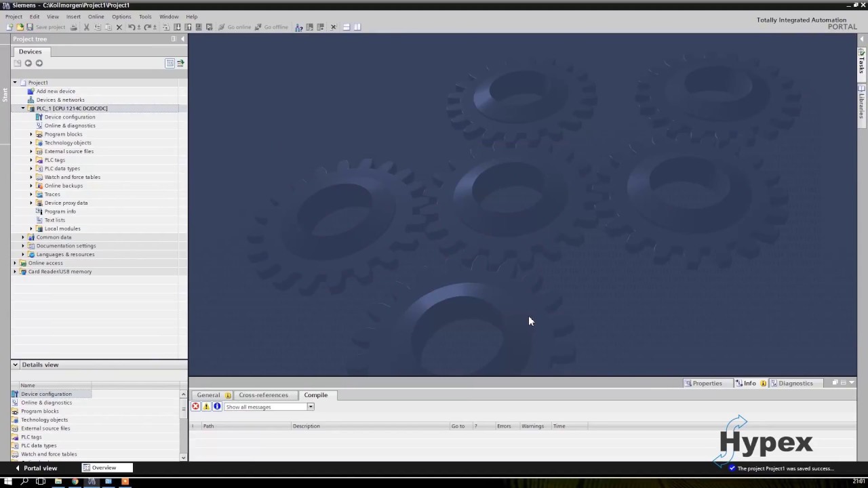Redo the last undone action

[147, 27]
